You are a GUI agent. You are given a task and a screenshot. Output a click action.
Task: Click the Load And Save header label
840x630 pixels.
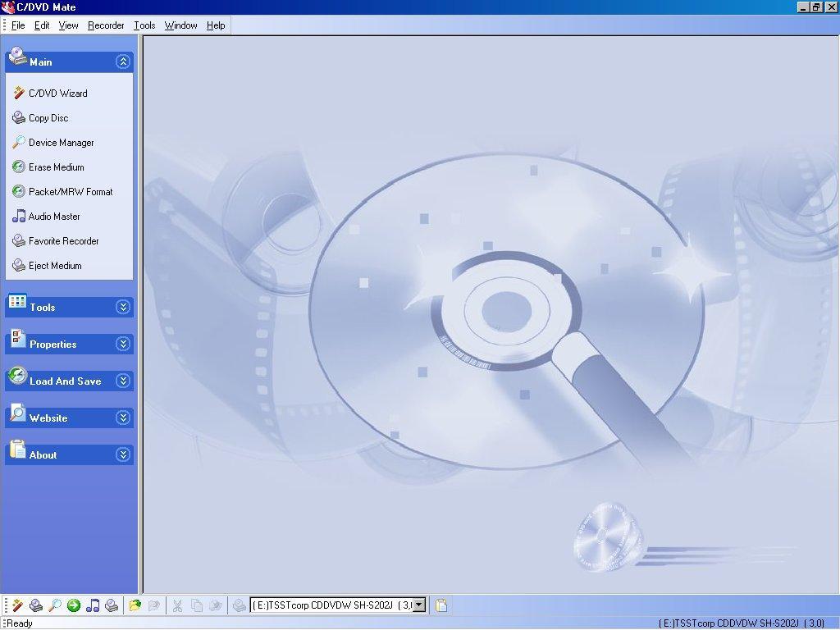point(66,381)
